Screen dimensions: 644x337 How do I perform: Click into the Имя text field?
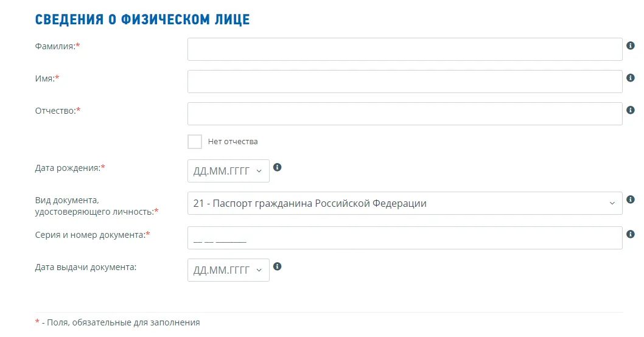(405, 82)
